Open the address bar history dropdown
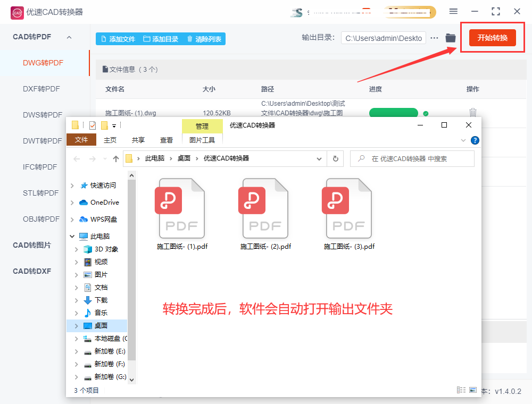The image size is (532, 404). [319, 158]
